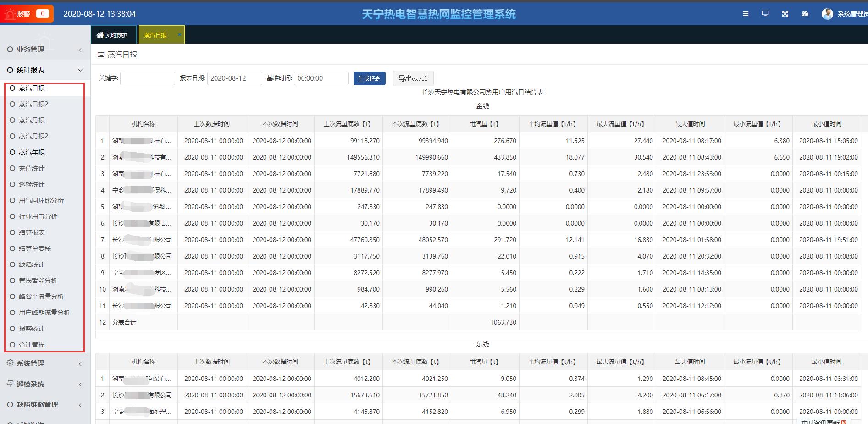
Task: Open the dashboard gauge icon in header
Action: [805, 14]
